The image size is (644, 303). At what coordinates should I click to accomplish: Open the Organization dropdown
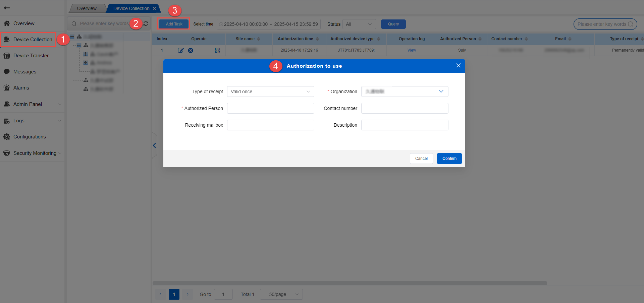pyautogui.click(x=405, y=92)
